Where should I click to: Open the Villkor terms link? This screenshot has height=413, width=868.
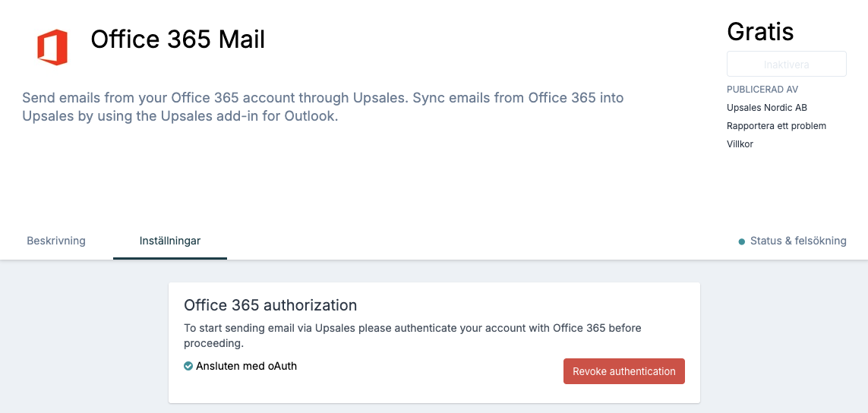click(x=740, y=144)
